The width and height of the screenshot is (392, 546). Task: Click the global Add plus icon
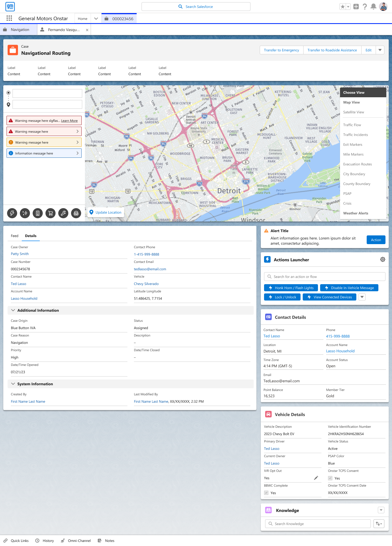tap(356, 7)
